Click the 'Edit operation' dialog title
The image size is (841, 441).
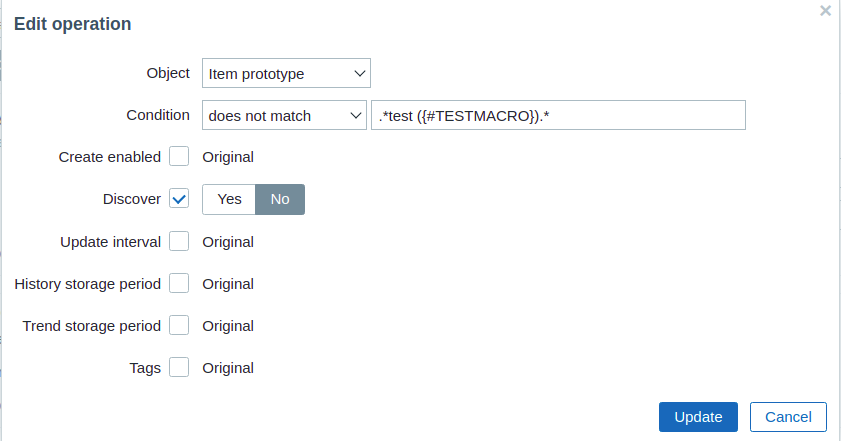72,24
